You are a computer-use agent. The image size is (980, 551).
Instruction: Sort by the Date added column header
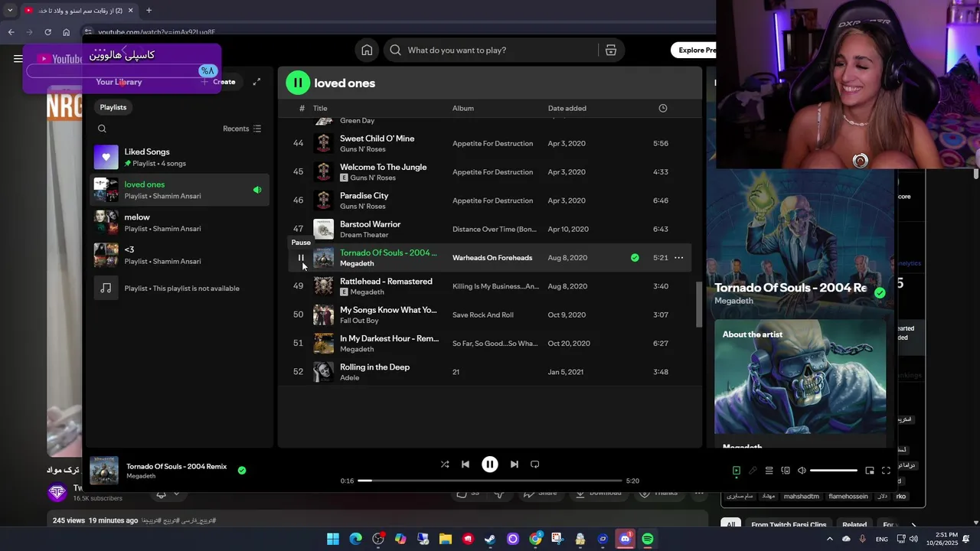click(x=567, y=108)
